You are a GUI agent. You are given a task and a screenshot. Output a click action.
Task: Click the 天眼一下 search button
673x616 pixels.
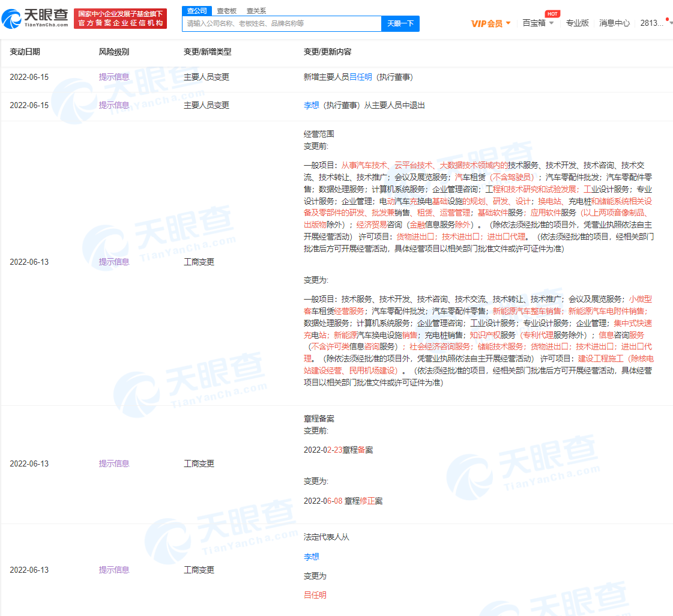point(400,23)
